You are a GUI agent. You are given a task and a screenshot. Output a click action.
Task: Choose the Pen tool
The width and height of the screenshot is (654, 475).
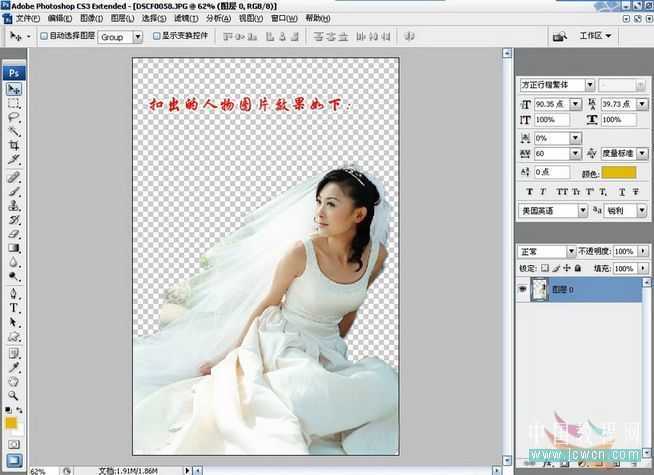14,294
